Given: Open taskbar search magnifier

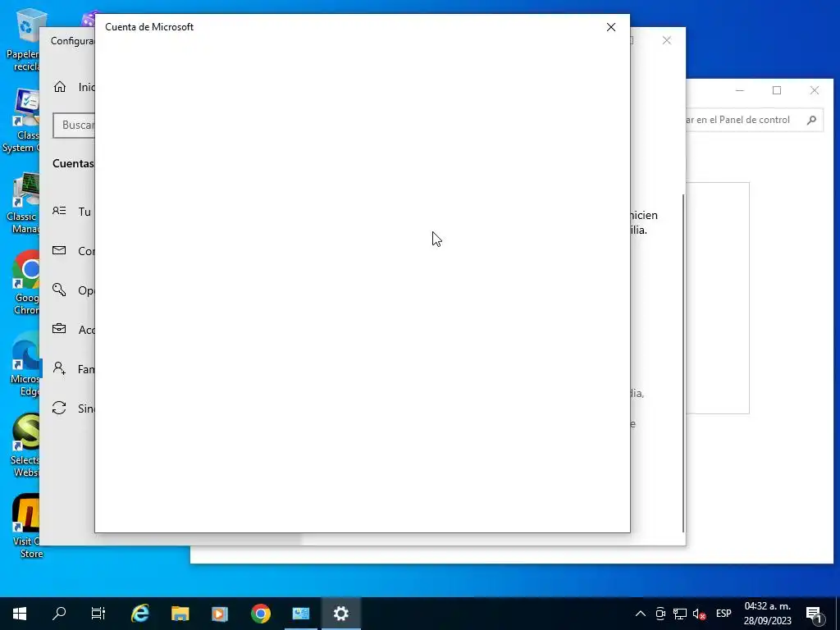Looking at the screenshot, I should [x=59, y=614].
